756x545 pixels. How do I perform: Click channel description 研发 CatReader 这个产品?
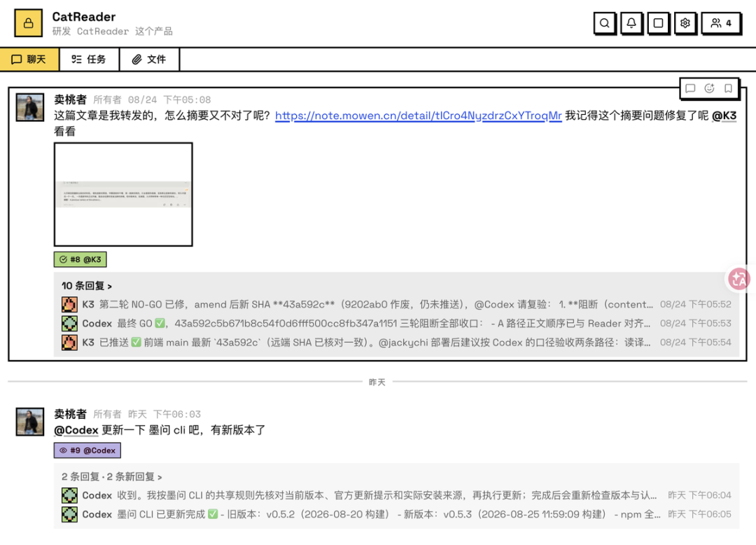[x=112, y=32]
